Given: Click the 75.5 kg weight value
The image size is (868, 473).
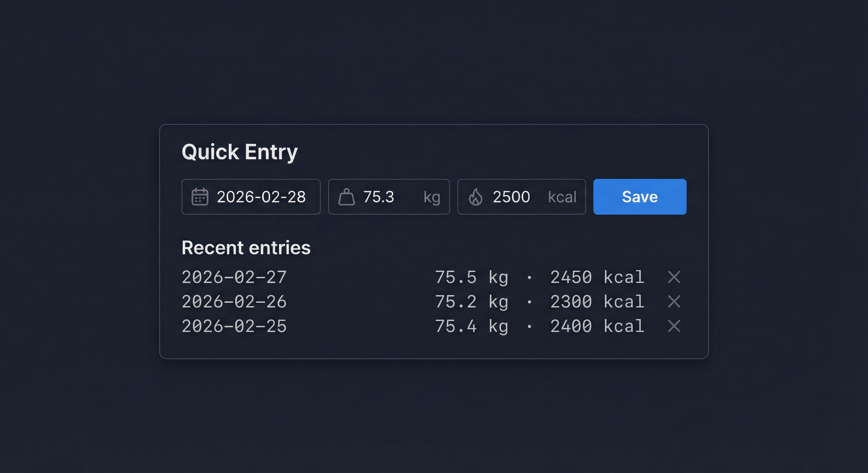Looking at the screenshot, I should (x=471, y=277).
